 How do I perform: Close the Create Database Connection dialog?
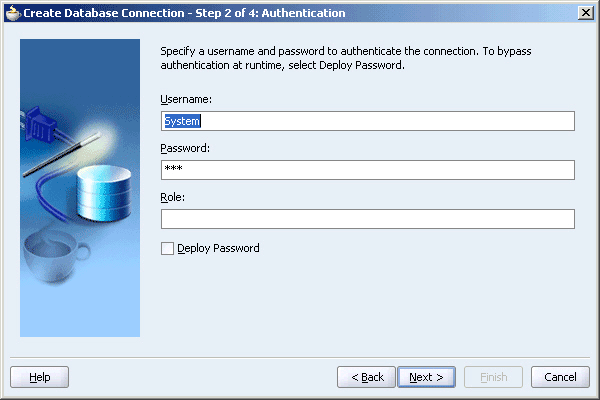click(585, 13)
